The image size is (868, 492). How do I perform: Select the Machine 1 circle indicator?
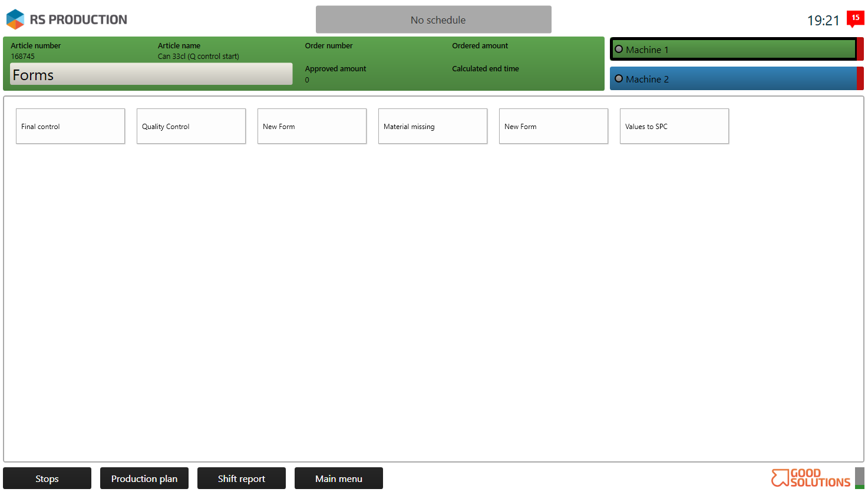click(619, 49)
